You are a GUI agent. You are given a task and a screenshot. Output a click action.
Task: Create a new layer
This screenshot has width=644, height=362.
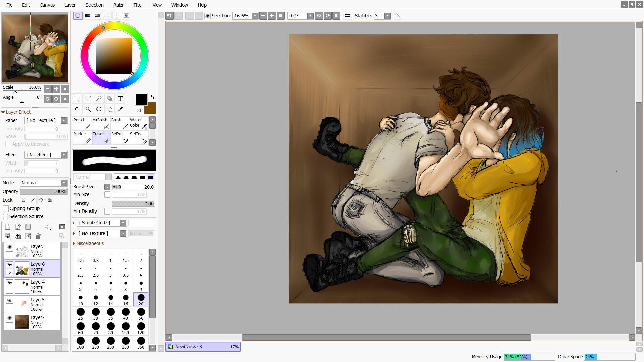click(x=8, y=227)
